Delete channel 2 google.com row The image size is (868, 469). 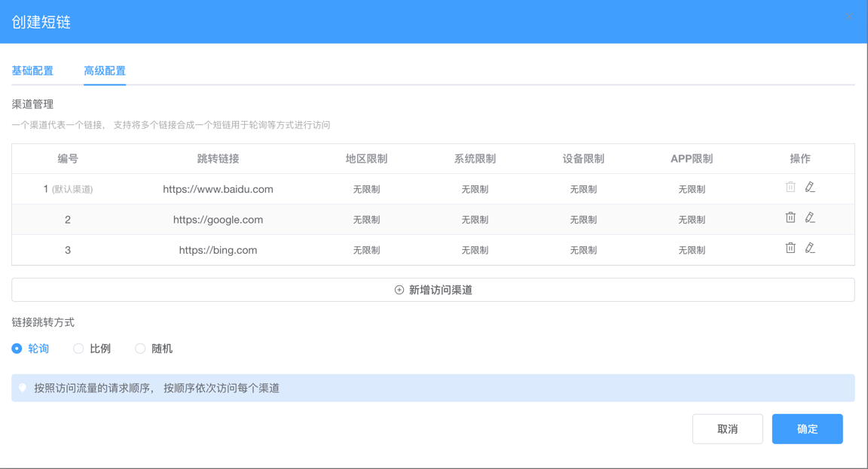[x=790, y=218]
